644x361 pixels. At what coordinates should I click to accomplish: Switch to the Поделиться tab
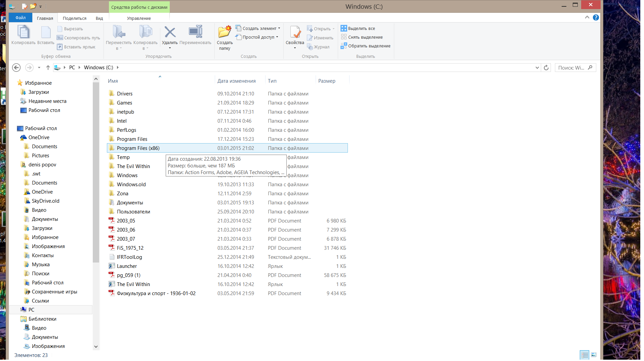[x=74, y=18]
